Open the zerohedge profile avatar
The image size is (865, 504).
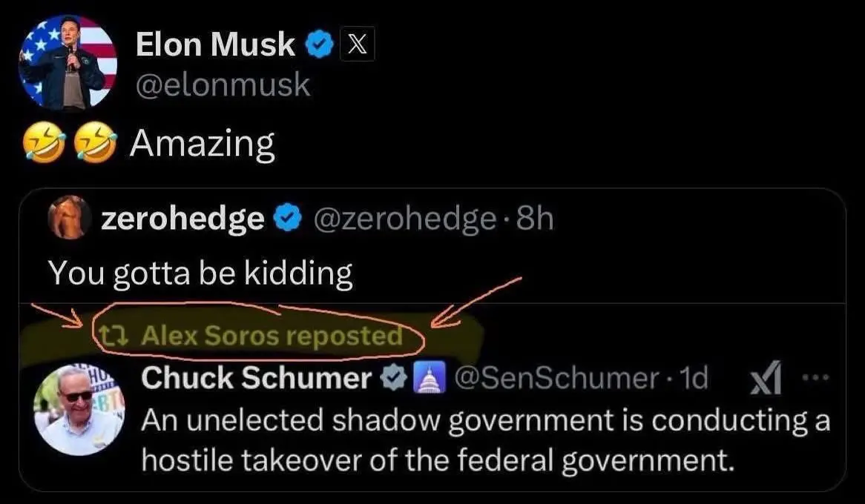pos(68,217)
